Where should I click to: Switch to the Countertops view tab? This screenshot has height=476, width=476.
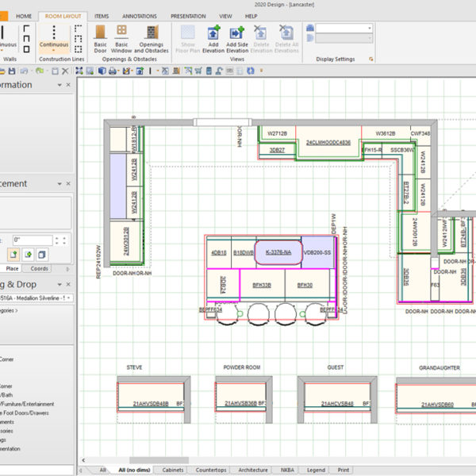point(212,470)
